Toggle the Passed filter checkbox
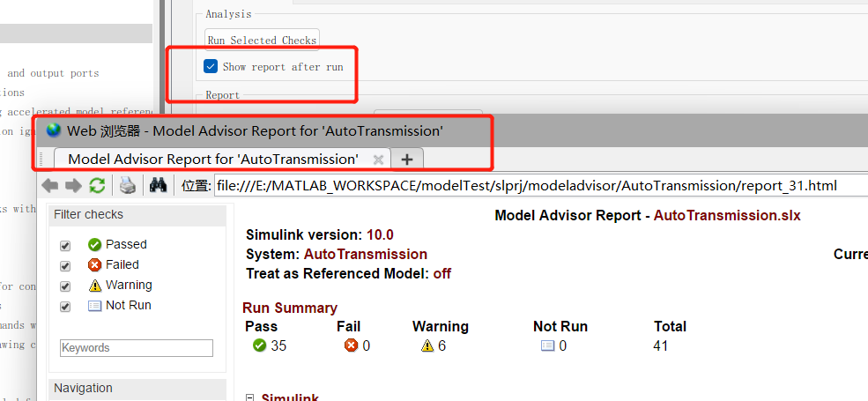Screen dimensions: 868x401 click(x=65, y=246)
